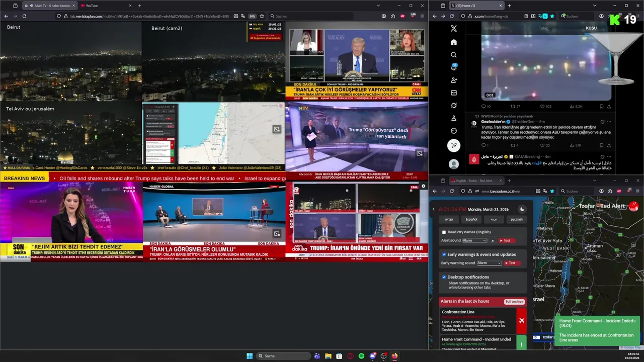Open the Alert sound Alarm dropdown

pyautogui.click(x=474, y=241)
